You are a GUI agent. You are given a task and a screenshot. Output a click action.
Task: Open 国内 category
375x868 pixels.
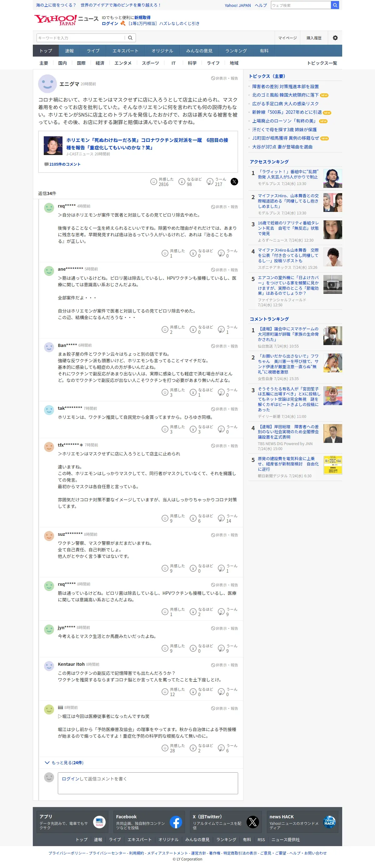coord(62,63)
